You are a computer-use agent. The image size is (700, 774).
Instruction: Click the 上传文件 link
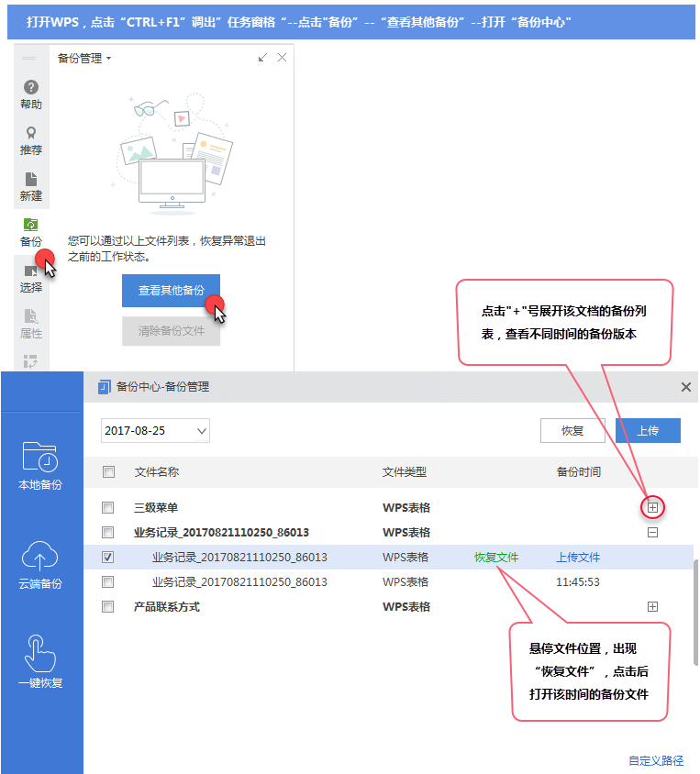578,558
